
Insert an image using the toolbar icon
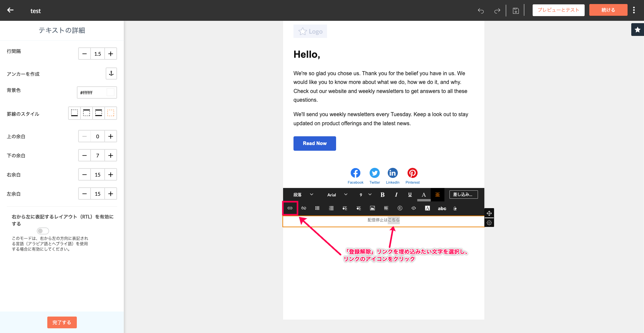372,208
